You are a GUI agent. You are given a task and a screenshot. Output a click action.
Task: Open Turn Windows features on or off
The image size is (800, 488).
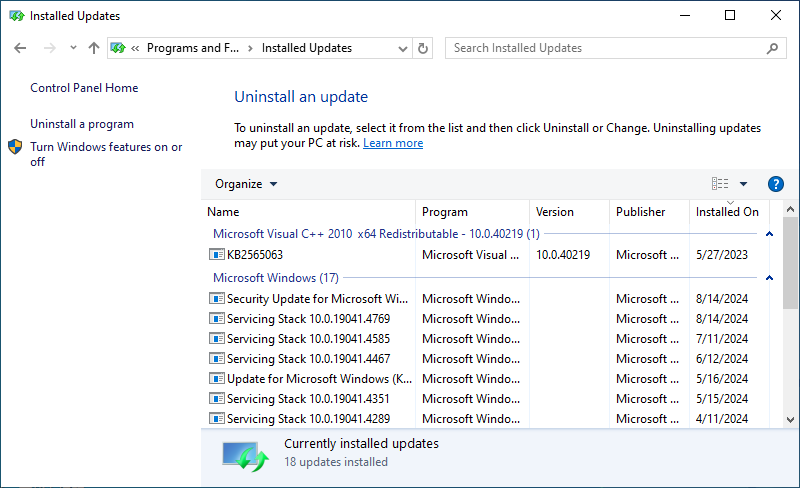pyautogui.click(x=106, y=154)
